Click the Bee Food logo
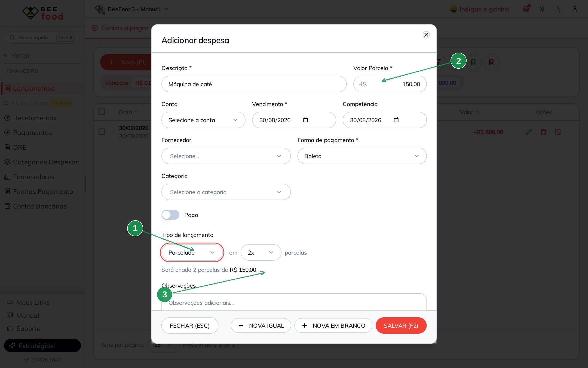588x368 pixels. click(42, 13)
